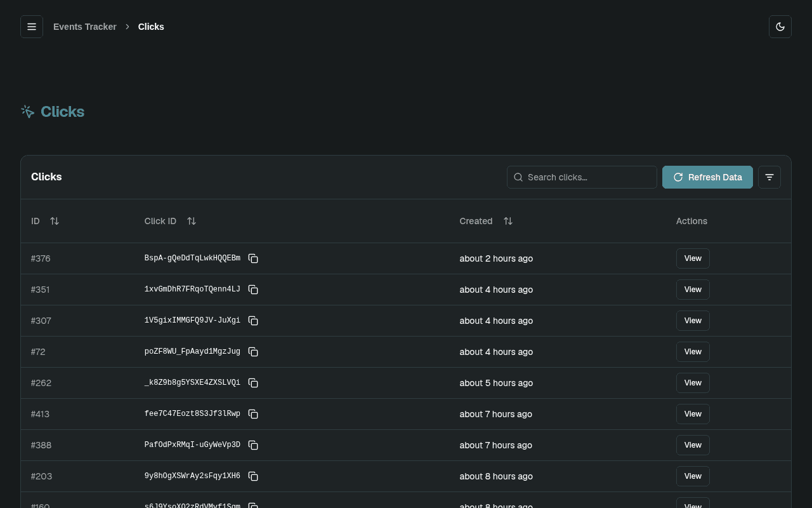This screenshot has width=812, height=508.
Task: Sort by Created column arrows
Action: (x=508, y=221)
